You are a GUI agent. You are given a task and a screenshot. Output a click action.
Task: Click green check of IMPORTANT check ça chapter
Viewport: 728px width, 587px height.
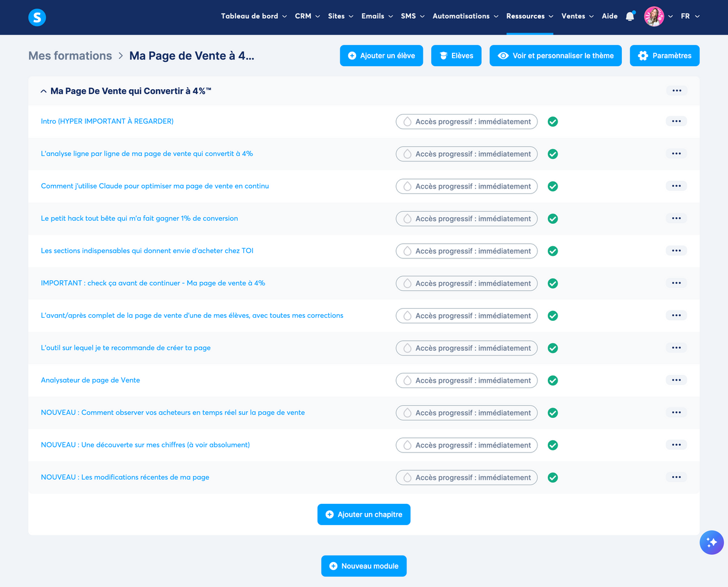(553, 283)
